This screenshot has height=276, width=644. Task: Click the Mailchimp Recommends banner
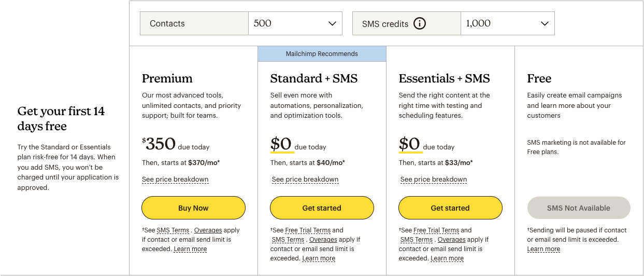(322, 54)
